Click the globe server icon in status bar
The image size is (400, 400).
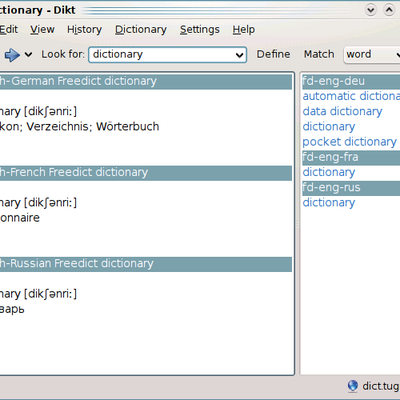353,386
